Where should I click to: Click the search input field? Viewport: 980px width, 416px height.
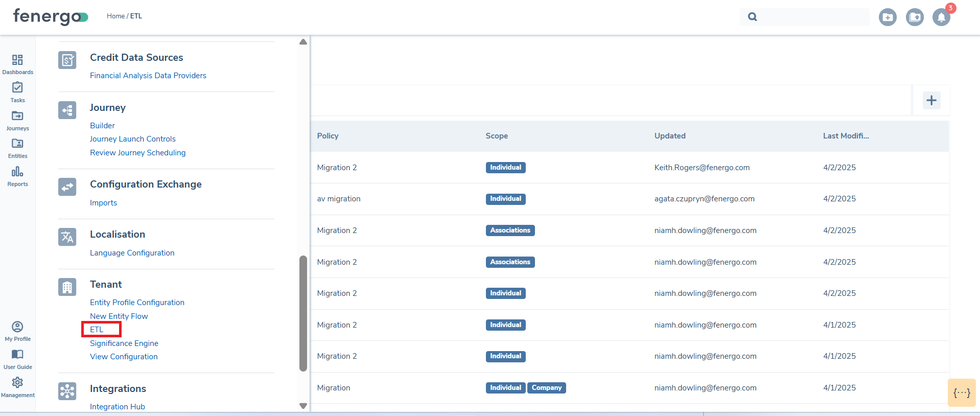click(812, 17)
